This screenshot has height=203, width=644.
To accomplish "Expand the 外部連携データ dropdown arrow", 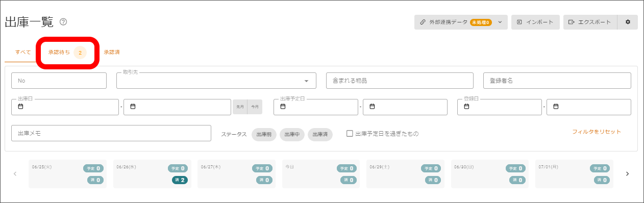I will tap(500, 22).
